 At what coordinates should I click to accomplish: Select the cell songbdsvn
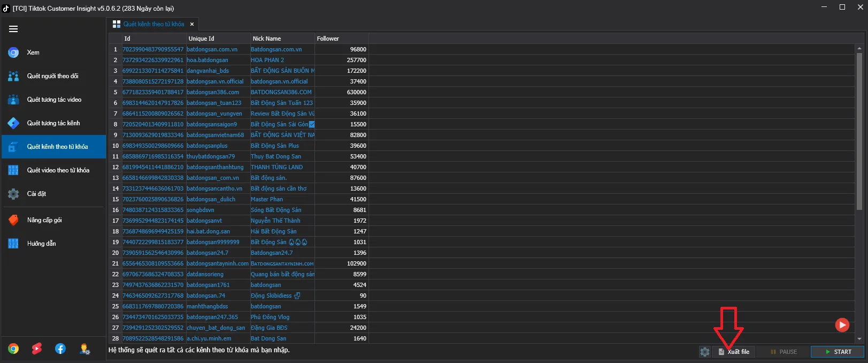(218, 210)
